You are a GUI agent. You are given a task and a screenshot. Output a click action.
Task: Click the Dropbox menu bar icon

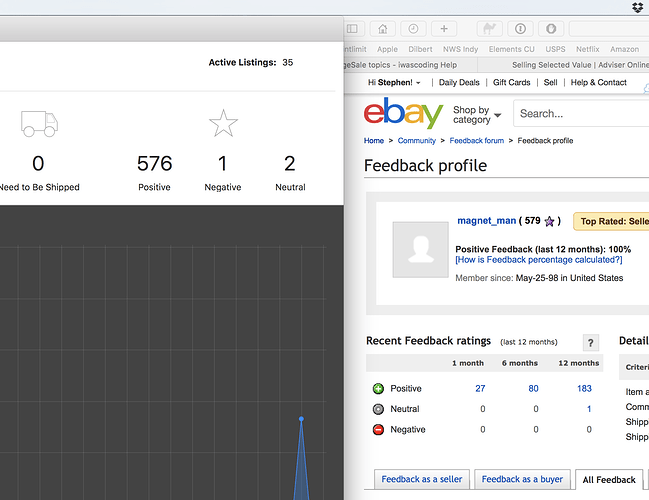(638, 7)
